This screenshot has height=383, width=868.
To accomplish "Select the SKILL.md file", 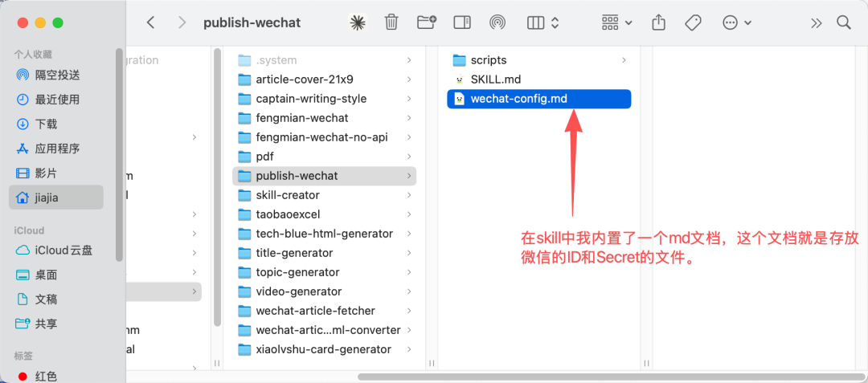I will (x=539, y=79).
